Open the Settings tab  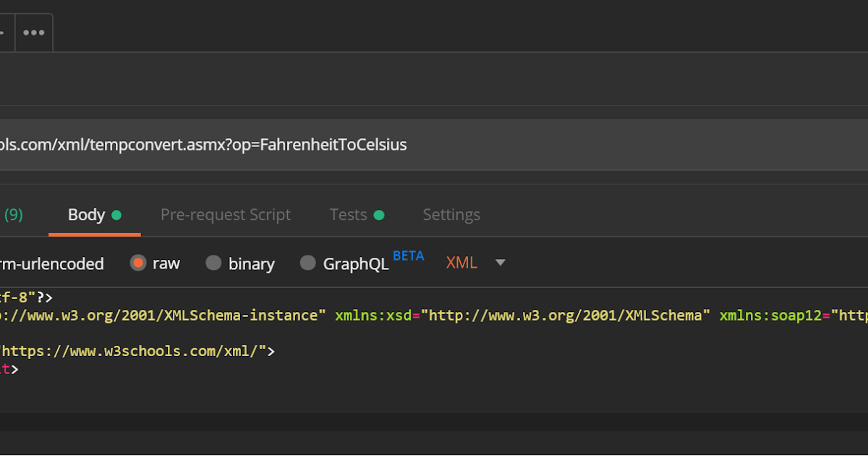point(451,214)
